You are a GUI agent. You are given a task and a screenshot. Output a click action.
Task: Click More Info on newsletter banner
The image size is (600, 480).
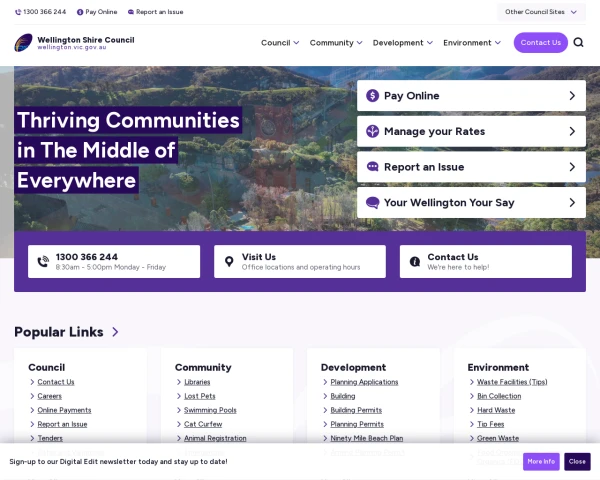click(541, 462)
